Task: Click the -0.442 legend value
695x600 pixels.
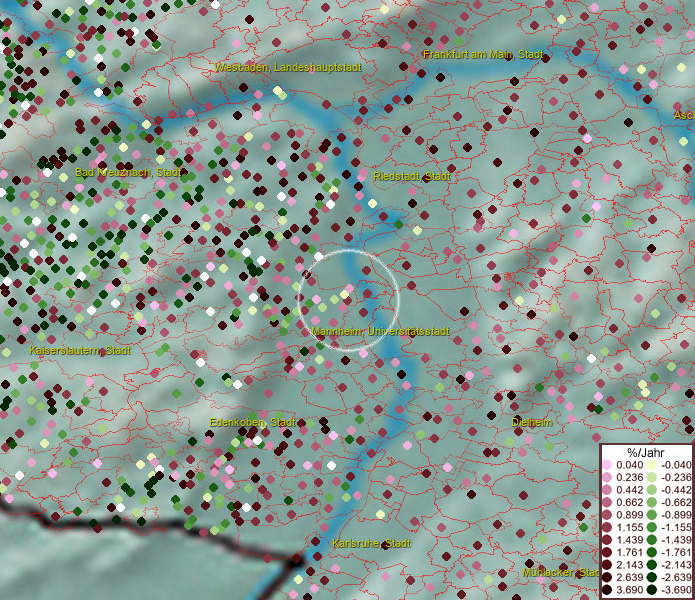Action: 676,490
